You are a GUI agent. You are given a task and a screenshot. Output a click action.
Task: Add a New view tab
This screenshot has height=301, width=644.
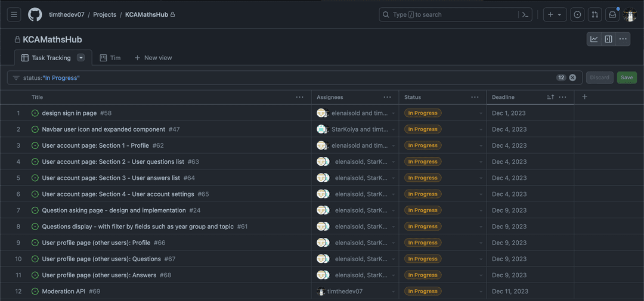[x=153, y=58]
